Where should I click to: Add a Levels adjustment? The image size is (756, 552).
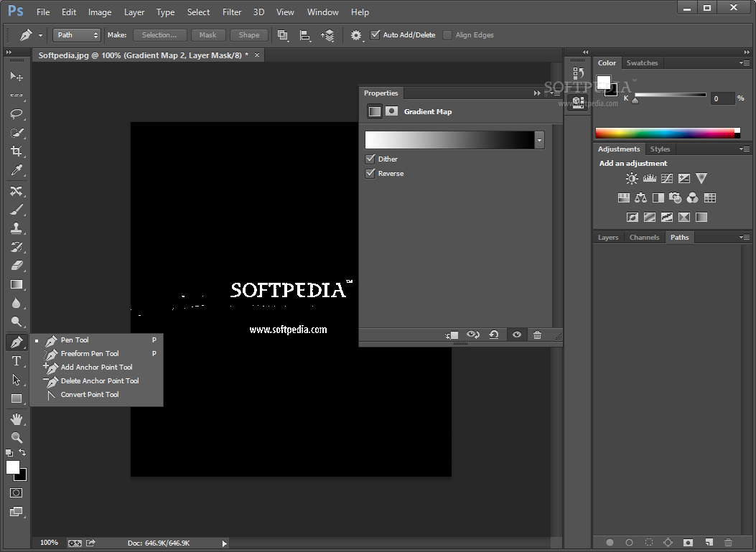pyautogui.click(x=650, y=179)
